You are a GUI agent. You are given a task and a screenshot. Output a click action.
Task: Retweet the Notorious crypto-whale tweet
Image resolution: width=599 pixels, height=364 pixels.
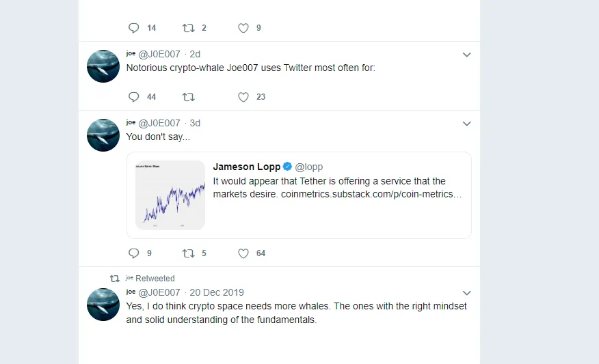point(188,97)
